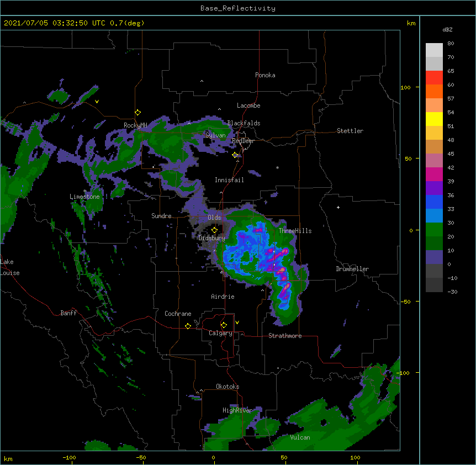The width and height of the screenshot is (476, 465).
Task: Pick the red 60–65 dBZ legend swatch
Action: pos(434,78)
